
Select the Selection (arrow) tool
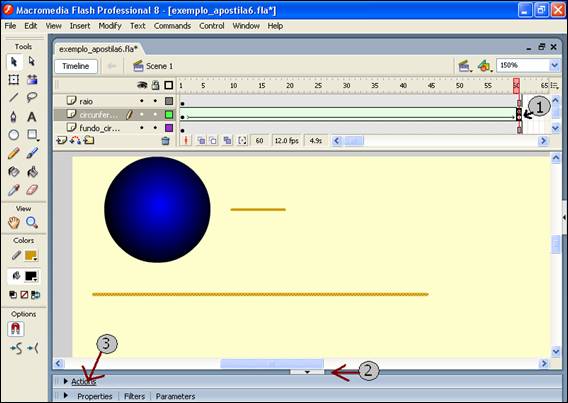[14, 62]
